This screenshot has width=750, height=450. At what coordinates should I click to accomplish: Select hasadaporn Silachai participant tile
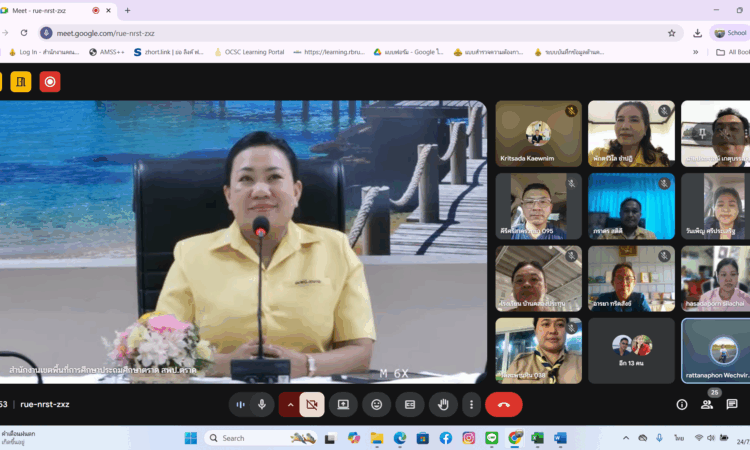(x=716, y=278)
